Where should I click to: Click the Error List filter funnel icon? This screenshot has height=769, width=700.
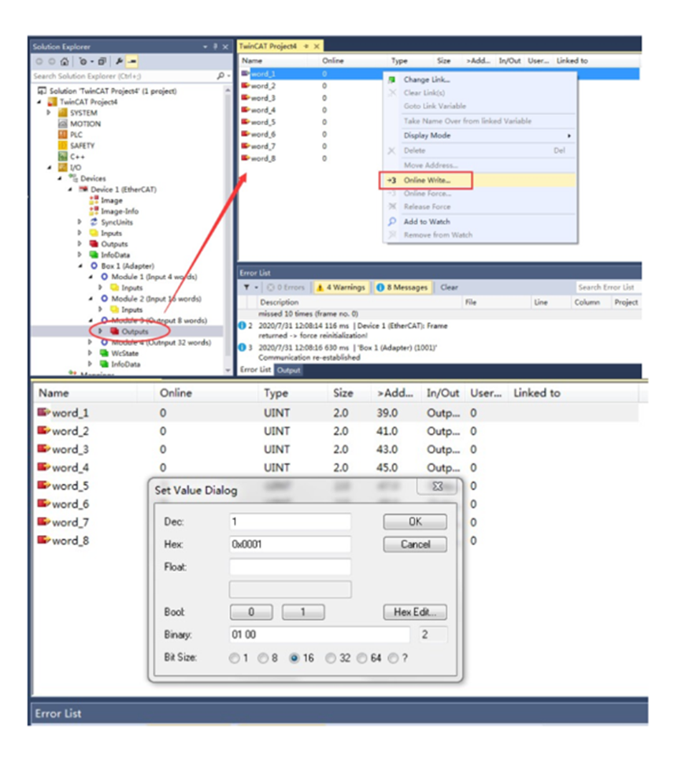tap(246, 288)
